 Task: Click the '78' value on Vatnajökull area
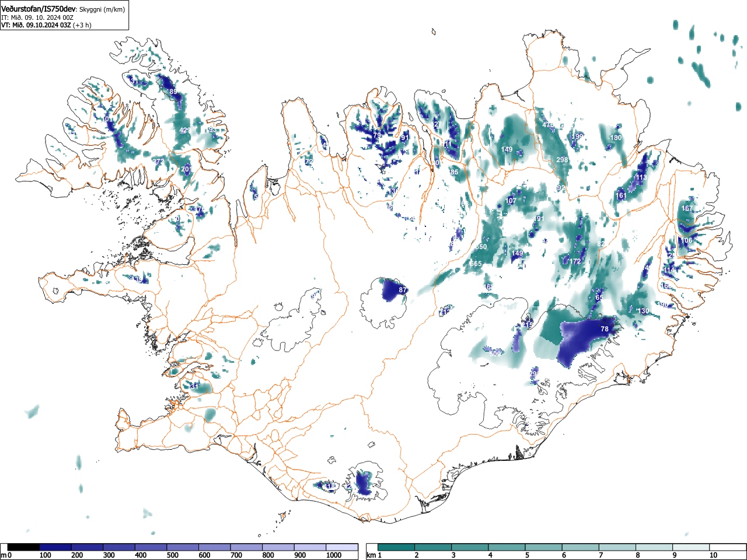tap(605, 329)
